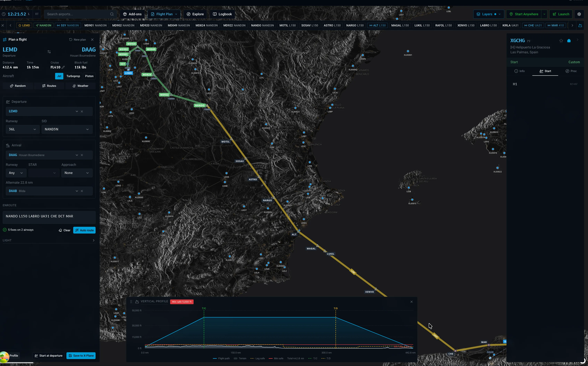Select the H1 start position row
The width and height of the screenshot is (588, 366).
[545, 84]
